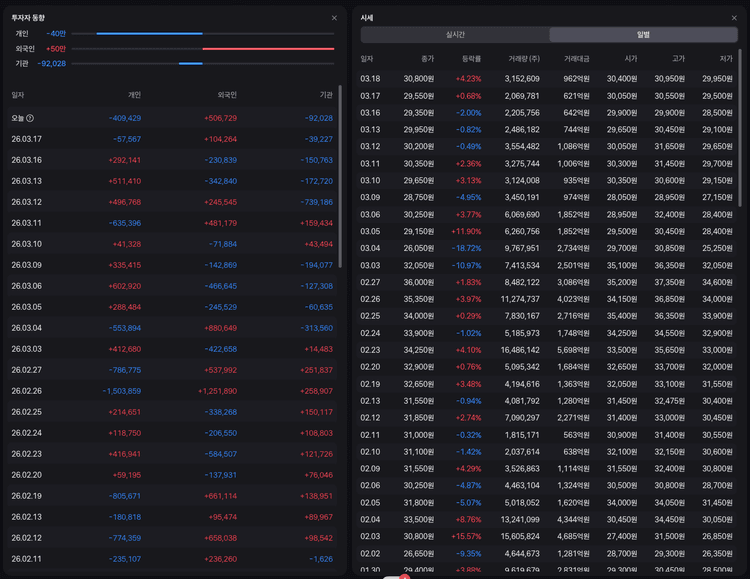Select the high price 32,475원
Viewport: 750px width, 579px height.
point(670,401)
